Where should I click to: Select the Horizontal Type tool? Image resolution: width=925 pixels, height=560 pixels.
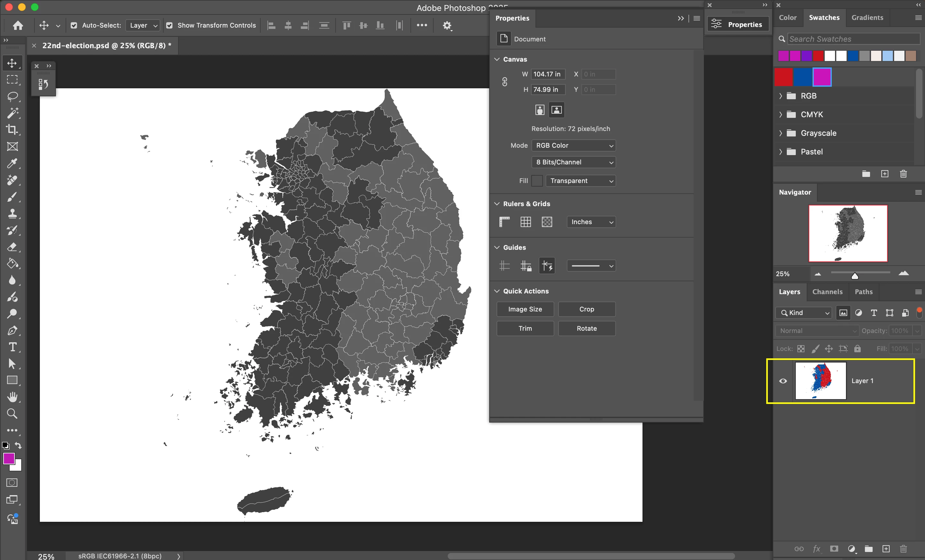coord(13,347)
